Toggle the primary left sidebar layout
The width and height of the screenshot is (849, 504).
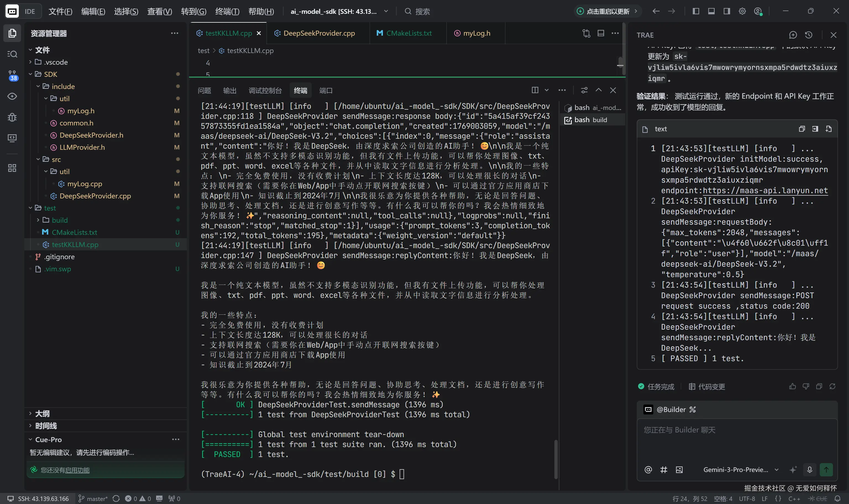[696, 11]
